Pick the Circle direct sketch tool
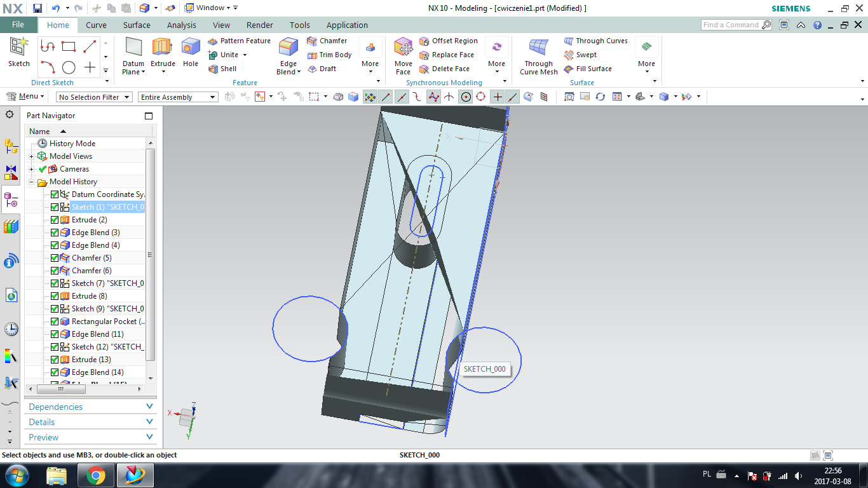This screenshot has width=868, height=488. (69, 67)
